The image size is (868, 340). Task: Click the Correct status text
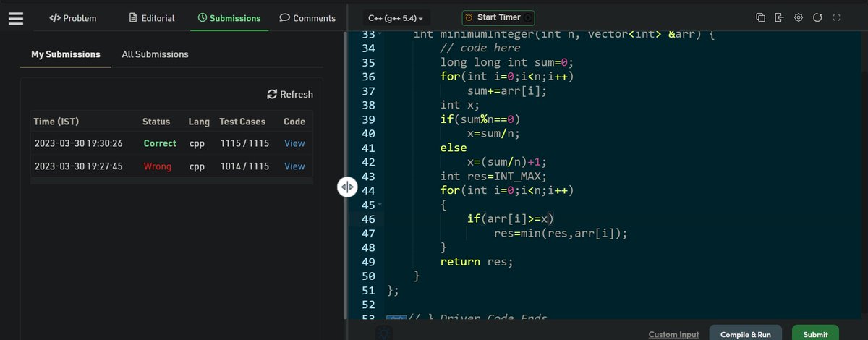160,143
